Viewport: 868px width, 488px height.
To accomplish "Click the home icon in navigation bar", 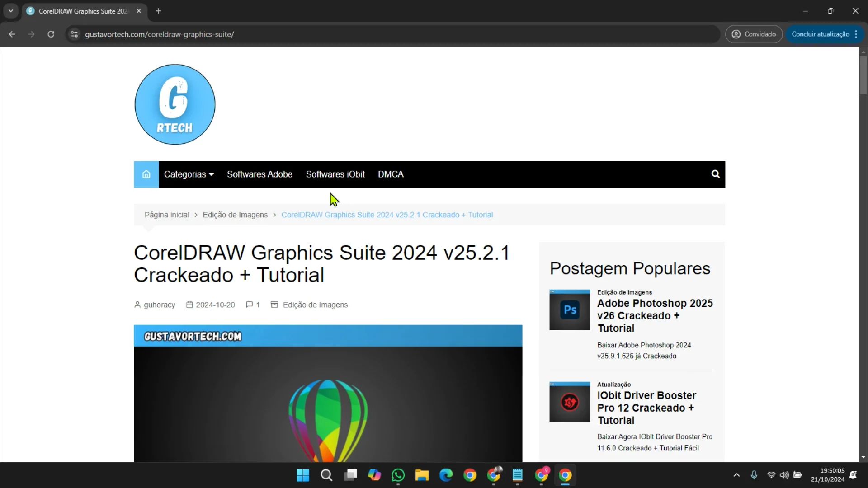I will pyautogui.click(x=146, y=174).
